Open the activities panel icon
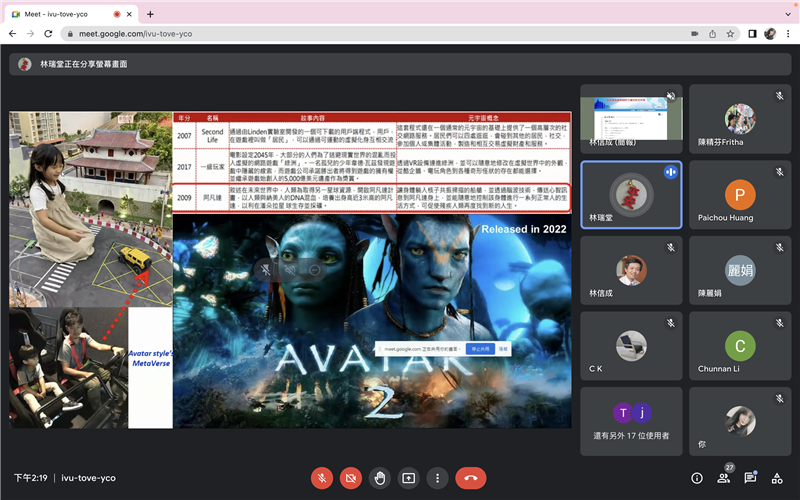The image size is (800, 500). pos(777,478)
